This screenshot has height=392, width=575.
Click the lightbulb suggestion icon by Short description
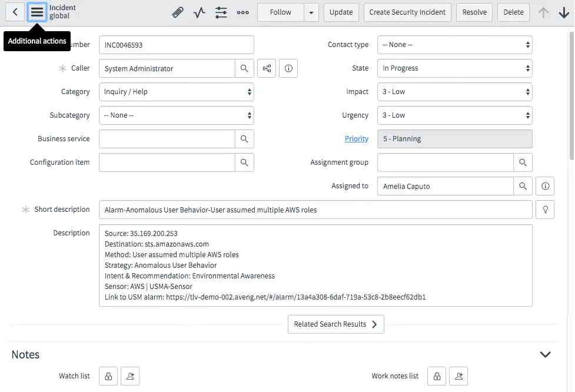click(546, 210)
